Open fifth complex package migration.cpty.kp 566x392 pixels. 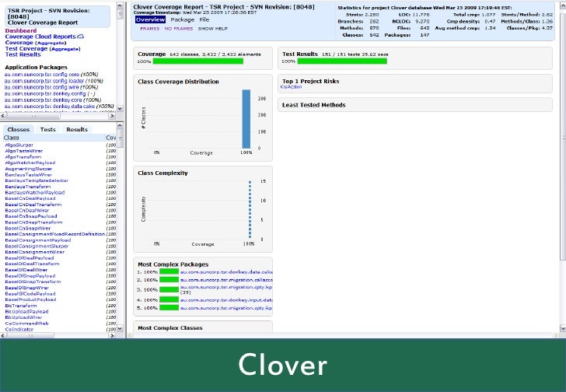point(226,308)
